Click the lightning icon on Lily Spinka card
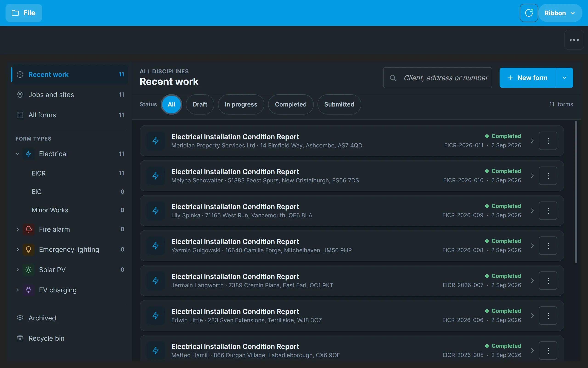The width and height of the screenshot is (588, 368). [155, 211]
